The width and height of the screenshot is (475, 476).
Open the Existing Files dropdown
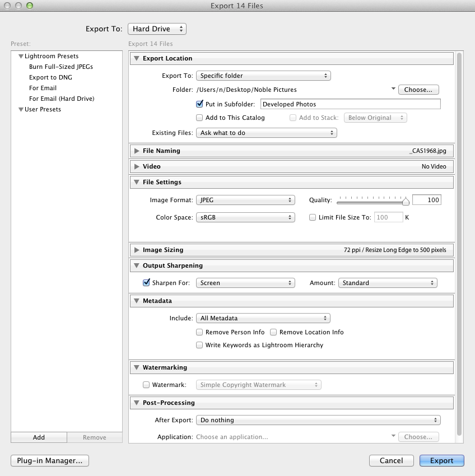tap(266, 133)
